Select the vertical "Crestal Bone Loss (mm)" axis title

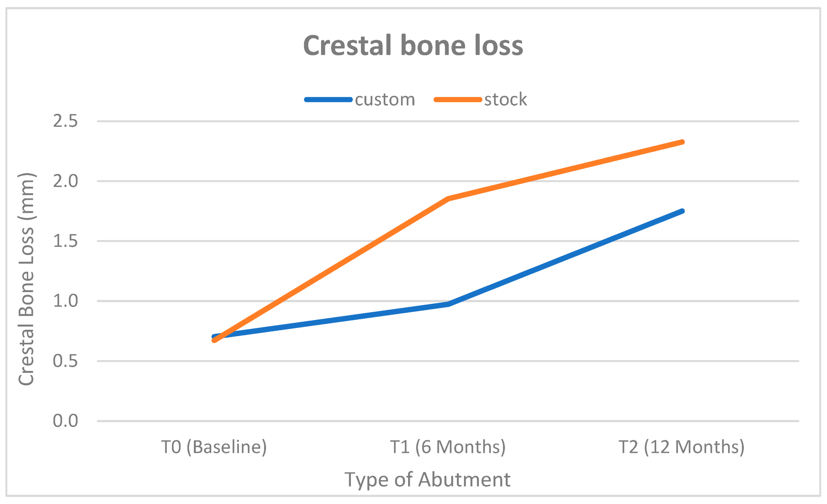(26, 279)
